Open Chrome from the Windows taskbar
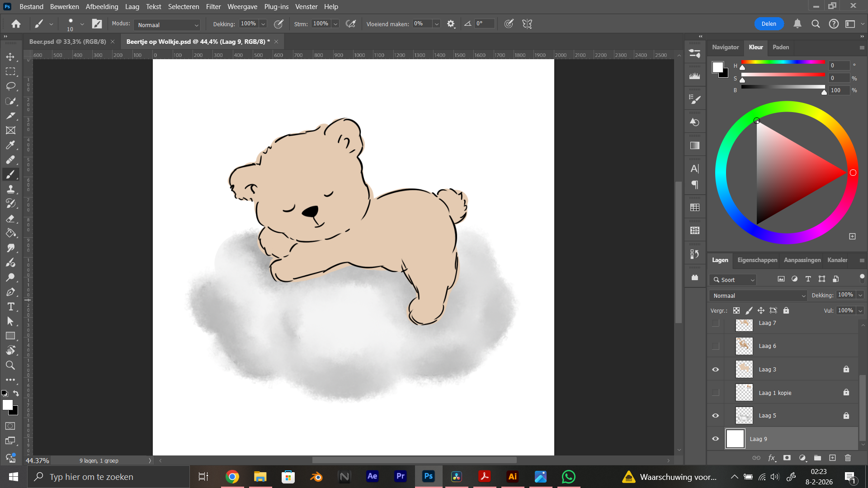 tap(232, 477)
